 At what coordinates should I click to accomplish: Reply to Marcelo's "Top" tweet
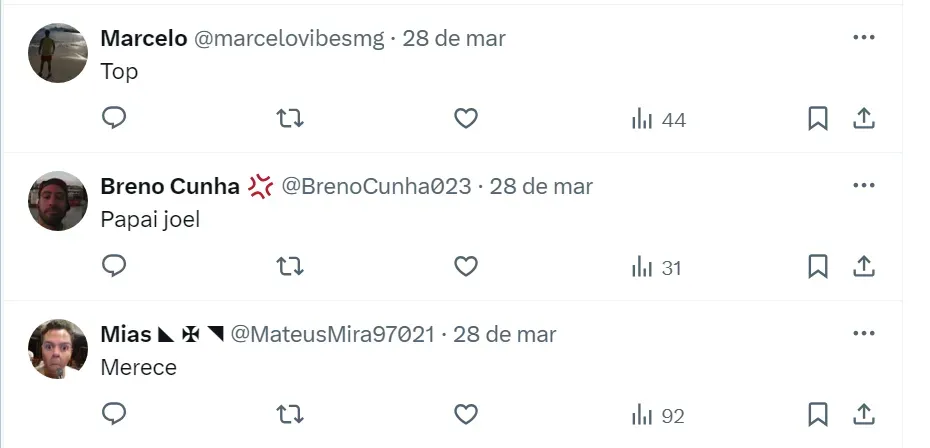[x=114, y=118]
